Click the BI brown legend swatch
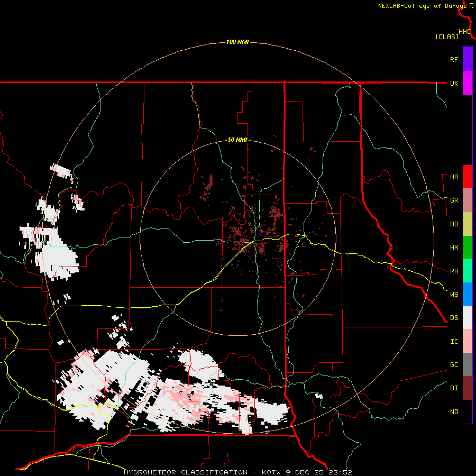476x476 pixels. (x=467, y=388)
